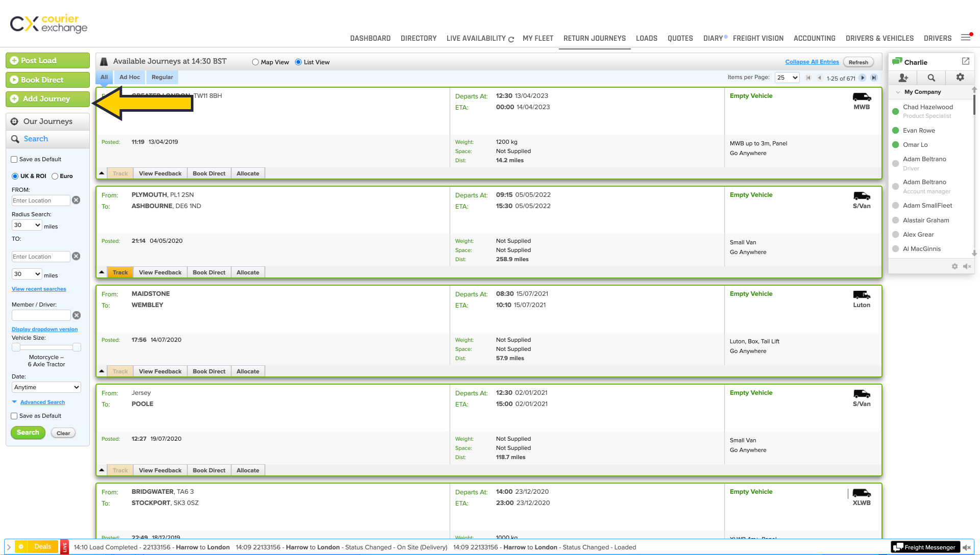Click the hamburger menu icon at top right

coord(965,37)
